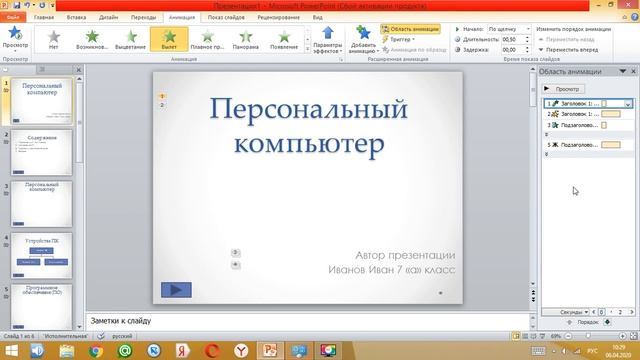Switch to the 'Дизайн' ribbon tab
The image size is (640, 360).
coord(108,17)
